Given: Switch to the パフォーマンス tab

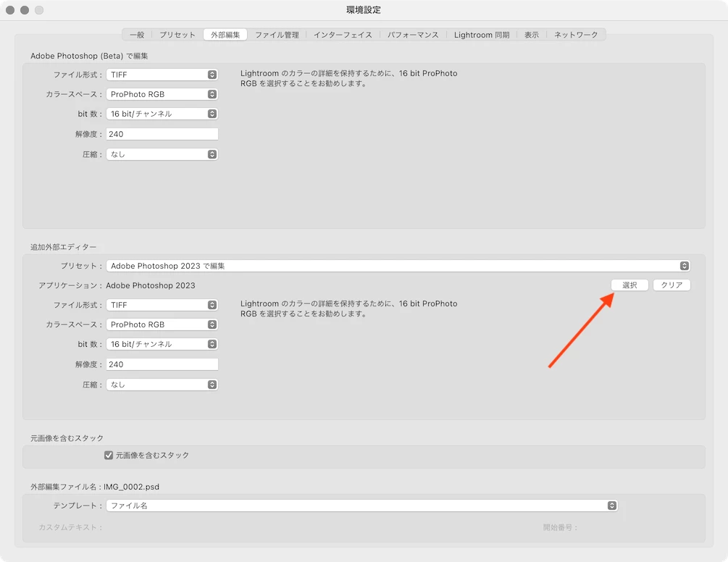Looking at the screenshot, I should point(413,35).
